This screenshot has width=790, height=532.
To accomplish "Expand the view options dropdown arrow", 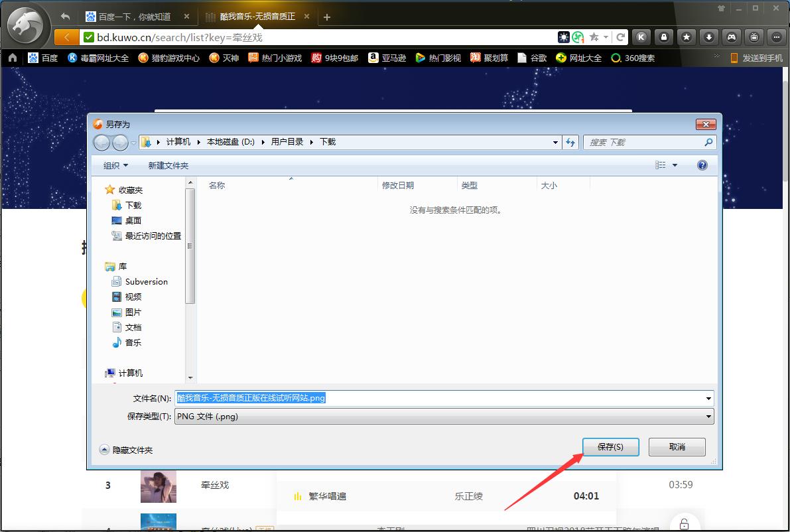I will (x=675, y=165).
